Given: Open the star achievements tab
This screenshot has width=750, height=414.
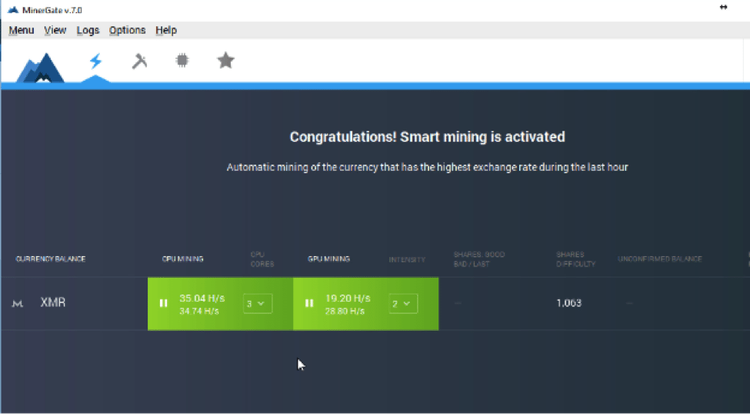Looking at the screenshot, I should 226,62.
